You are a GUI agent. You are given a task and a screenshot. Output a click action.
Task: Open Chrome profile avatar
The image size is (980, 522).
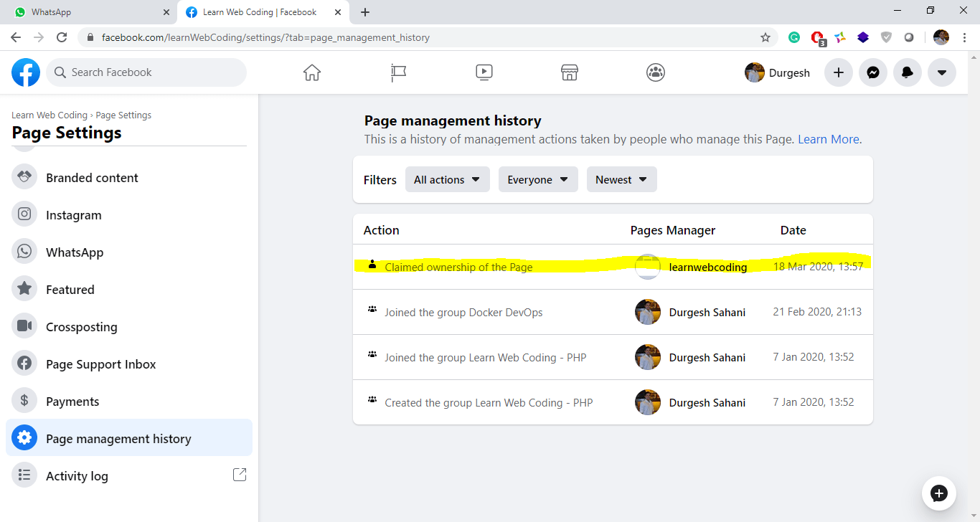coord(941,37)
